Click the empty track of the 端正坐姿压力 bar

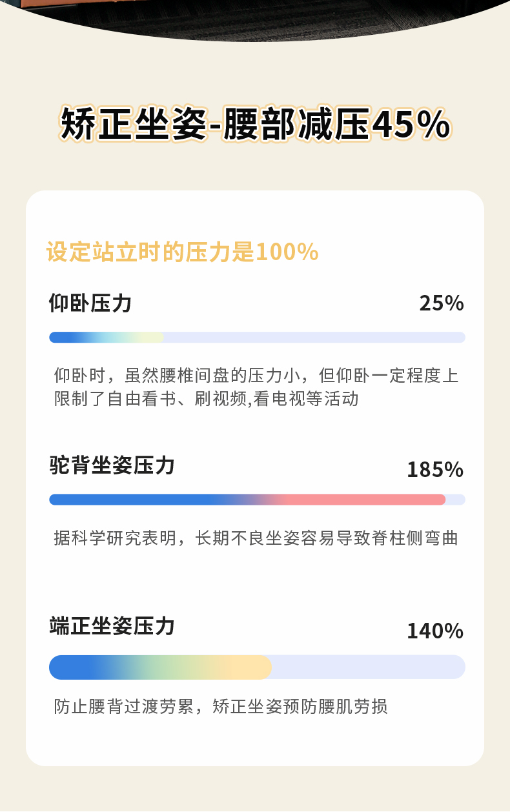[x=368, y=667]
